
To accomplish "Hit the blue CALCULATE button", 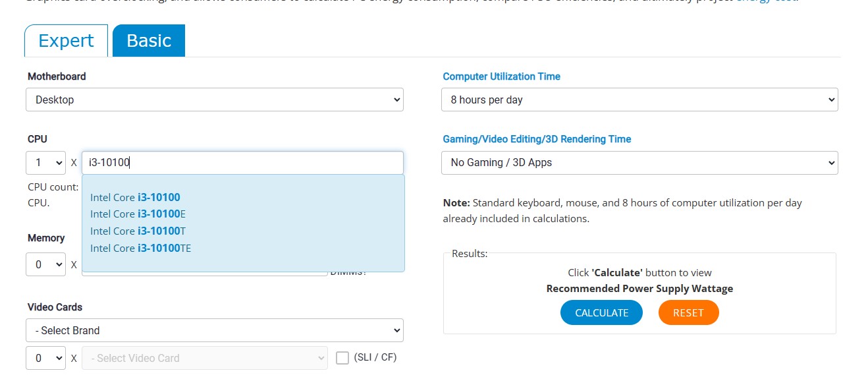I will [601, 313].
